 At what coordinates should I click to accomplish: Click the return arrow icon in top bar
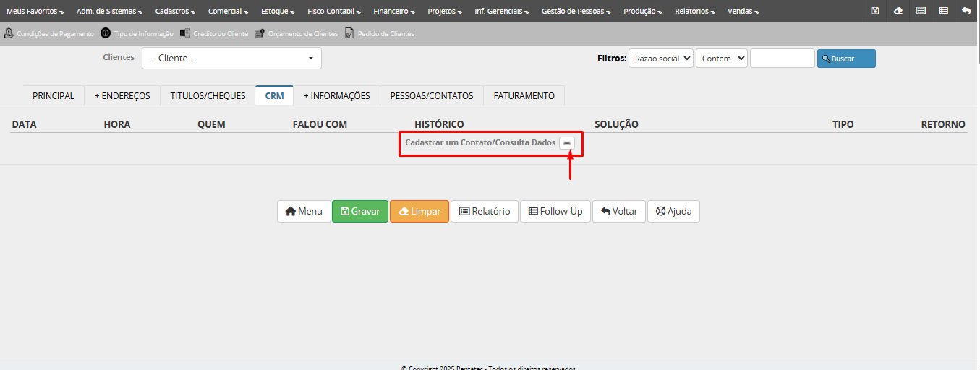point(966,11)
